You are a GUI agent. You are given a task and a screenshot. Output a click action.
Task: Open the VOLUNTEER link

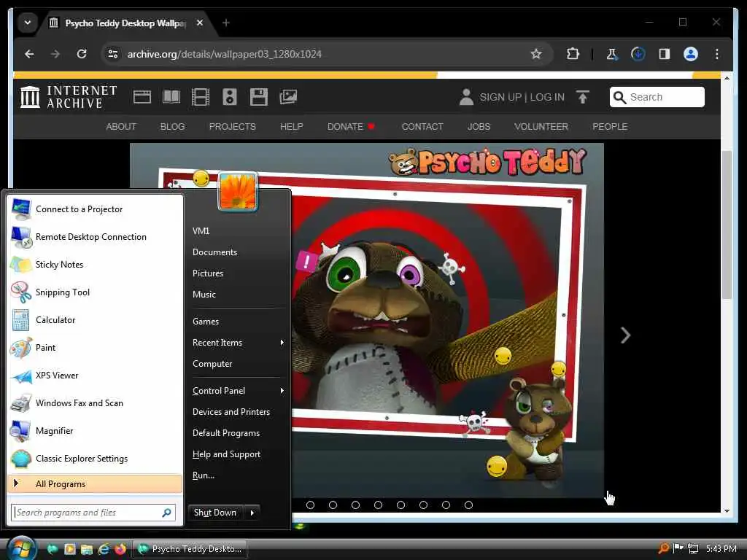click(541, 127)
